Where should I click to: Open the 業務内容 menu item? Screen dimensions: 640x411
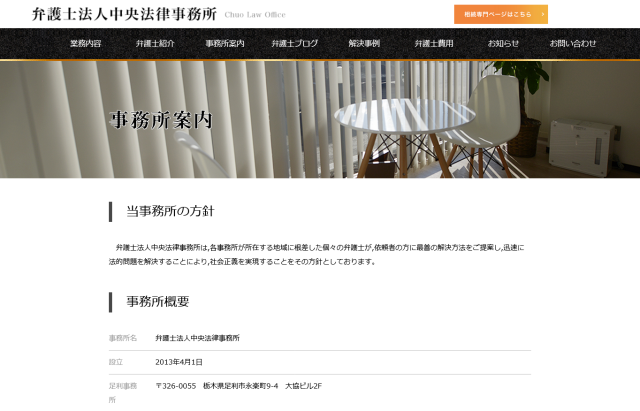click(86, 43)
